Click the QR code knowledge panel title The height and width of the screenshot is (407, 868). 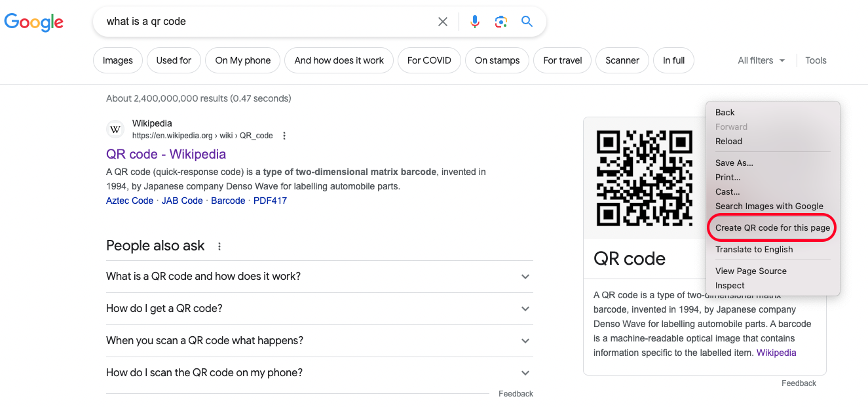coord(630,258)
